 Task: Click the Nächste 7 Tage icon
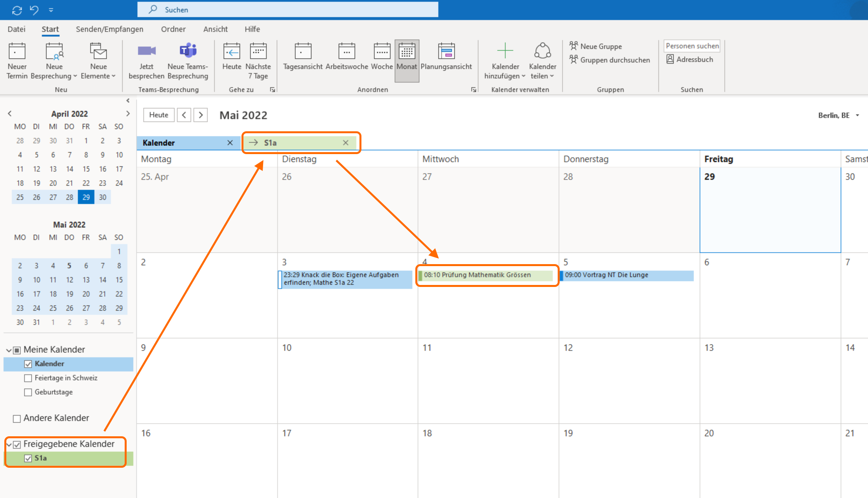coord(258,51)
